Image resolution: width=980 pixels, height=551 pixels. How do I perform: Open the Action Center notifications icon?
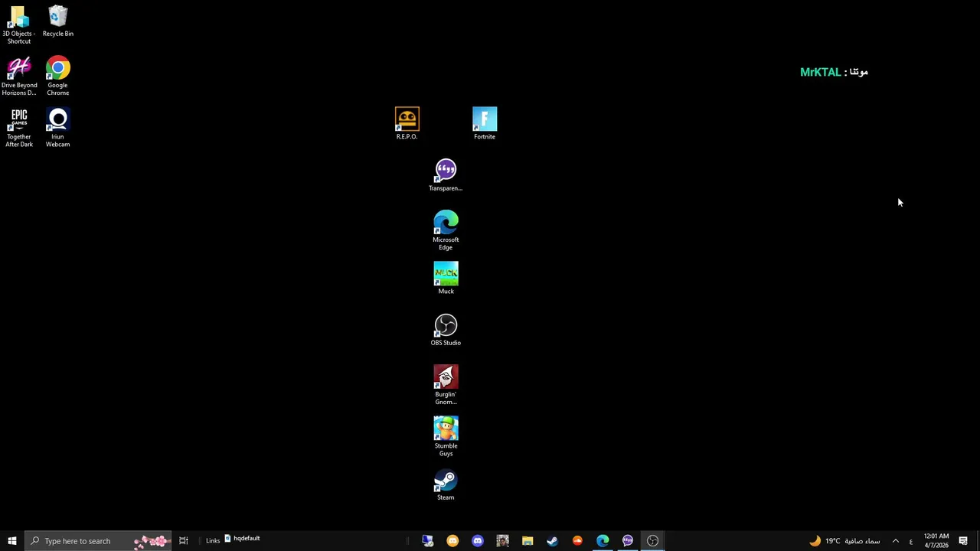963,541
